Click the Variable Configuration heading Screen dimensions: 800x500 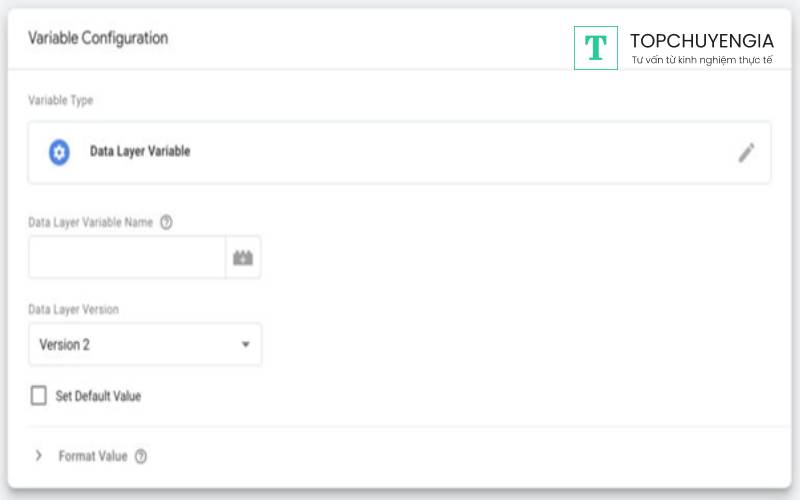[98, 38]
